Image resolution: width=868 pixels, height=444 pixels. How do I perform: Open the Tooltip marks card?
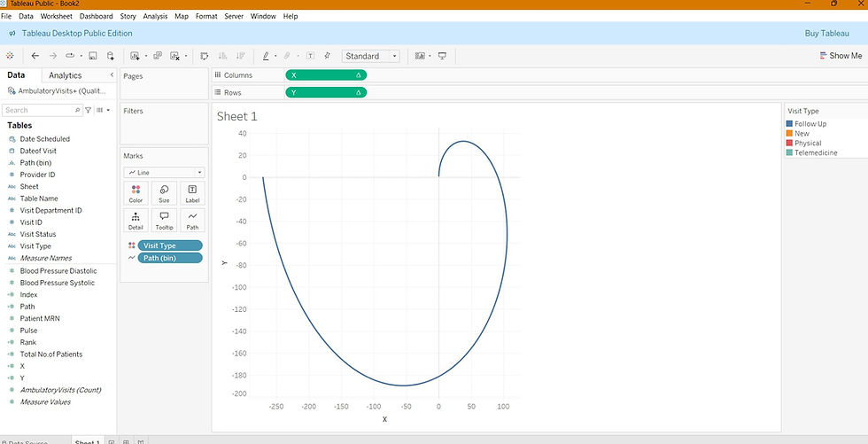pyautogui.click(x=164, y=220)
